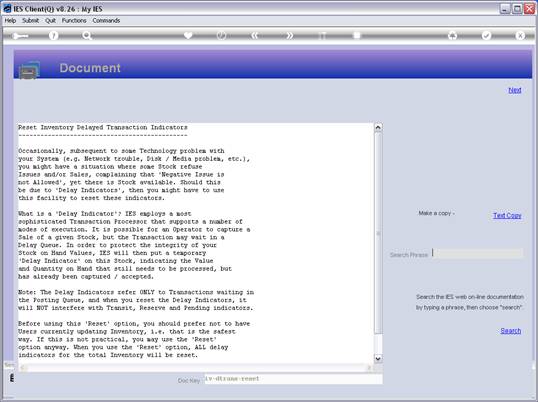Go forward with the double right arrow

[290, 35]
